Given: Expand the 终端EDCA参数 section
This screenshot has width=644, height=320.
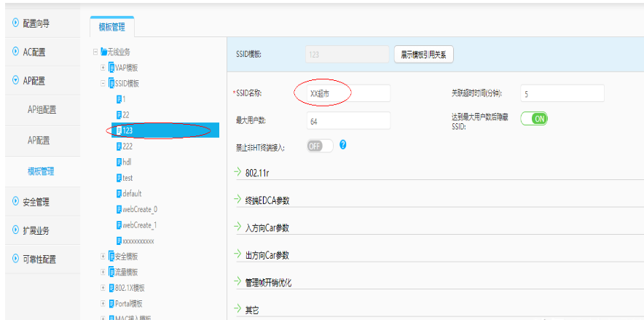Looking at the screenshot, I should pyautogui.click(x=237, y=199).
